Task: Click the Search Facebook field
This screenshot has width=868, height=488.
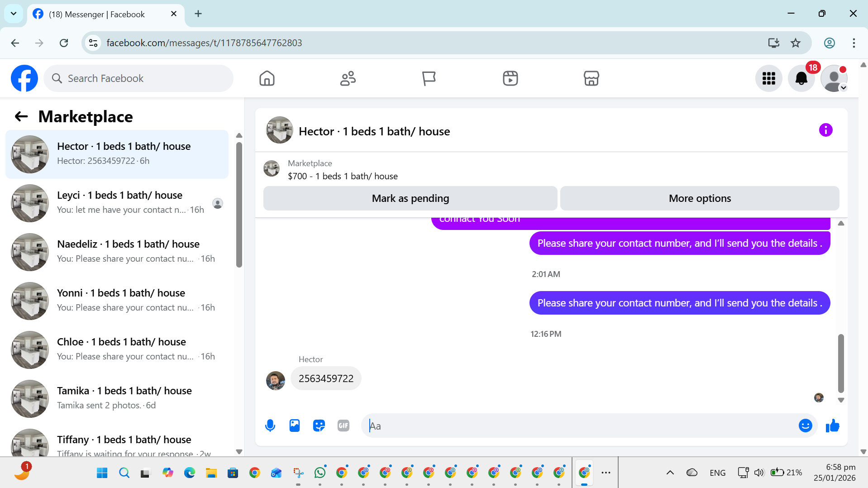Action: 138,78
